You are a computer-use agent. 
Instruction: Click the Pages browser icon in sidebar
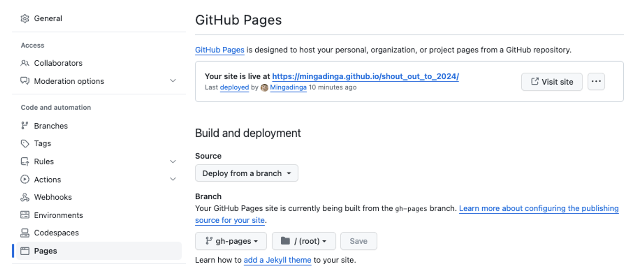click(x=25, y=251)
